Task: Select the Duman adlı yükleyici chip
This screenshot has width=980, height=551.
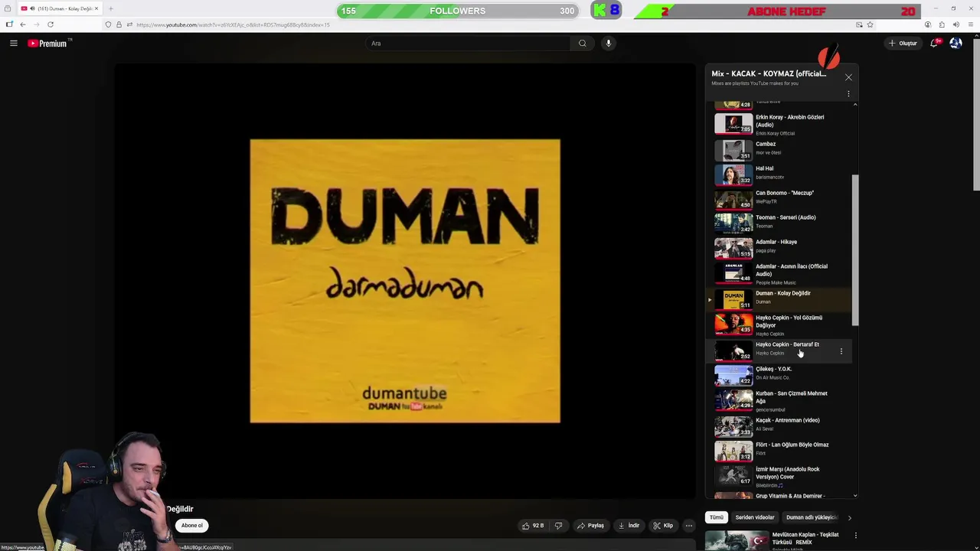Action: [x=811, y=517]
